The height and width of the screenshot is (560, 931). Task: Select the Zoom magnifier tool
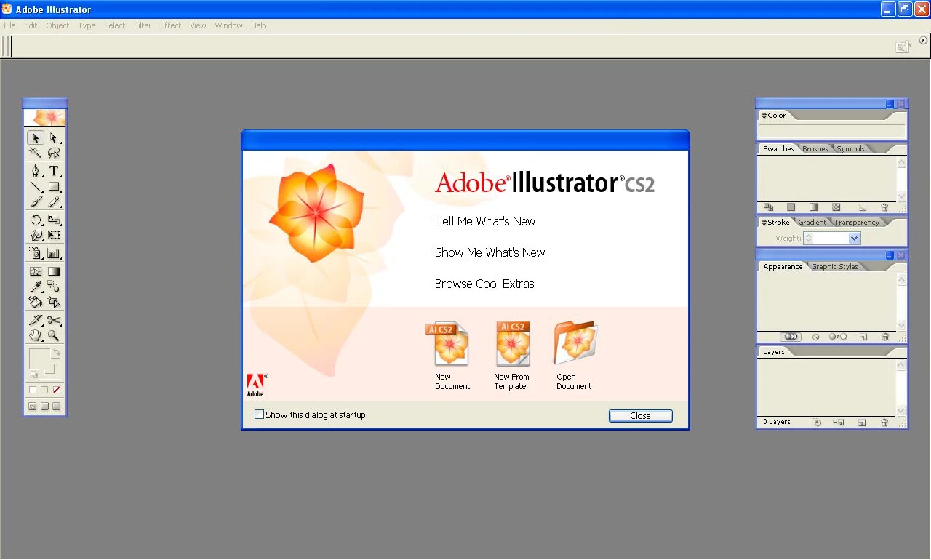click(x=54, y=335)
